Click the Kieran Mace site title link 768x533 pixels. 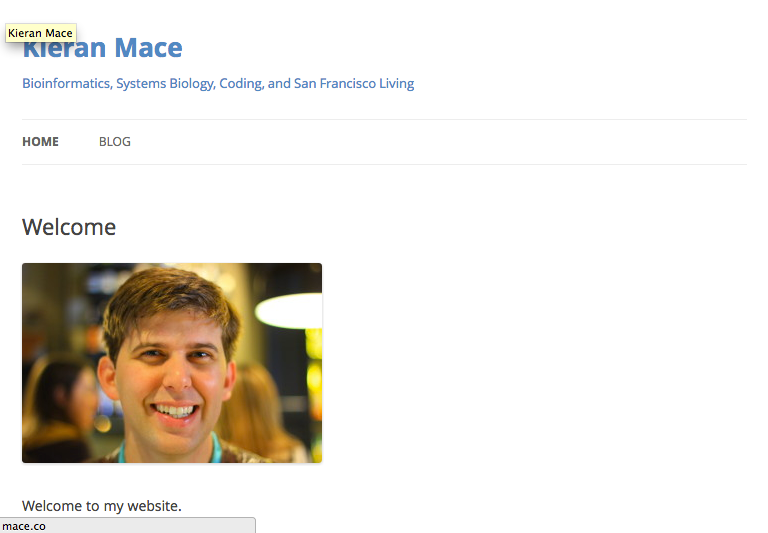pyautogui.click(x=102, y=48)
